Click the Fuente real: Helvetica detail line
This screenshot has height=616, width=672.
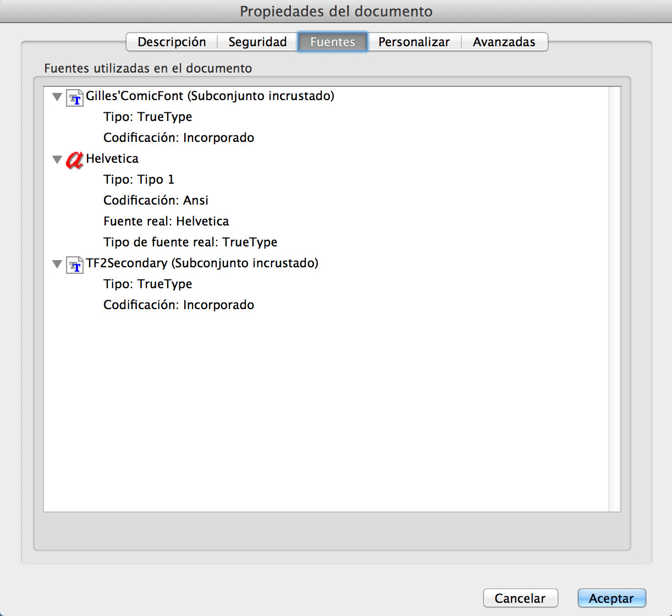point(166,221)
